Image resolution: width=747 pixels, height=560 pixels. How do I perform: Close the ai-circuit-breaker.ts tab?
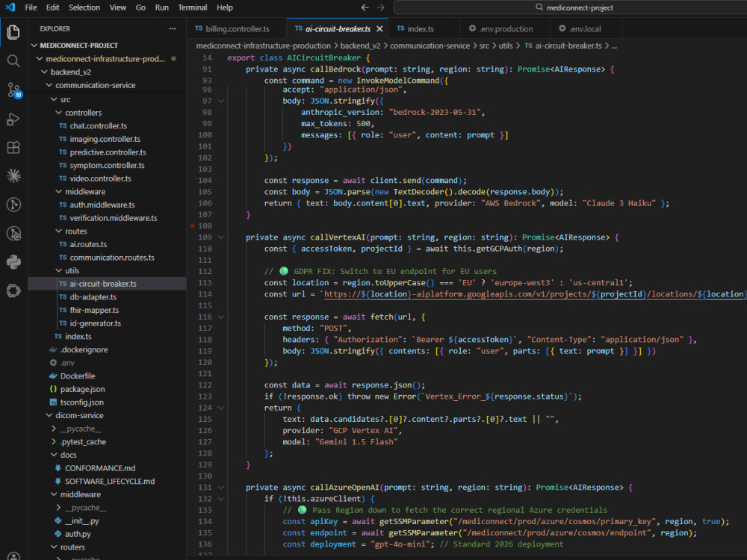(x=379, y=28)
